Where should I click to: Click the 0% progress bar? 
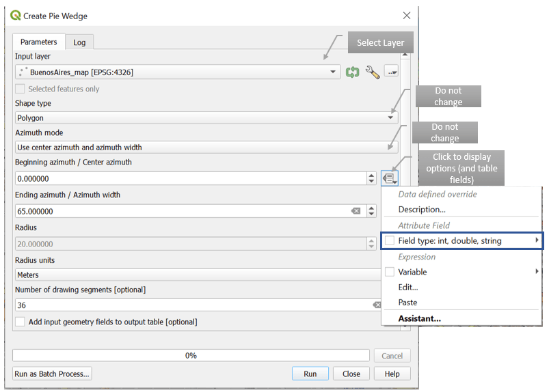click(x=191, y=355)
